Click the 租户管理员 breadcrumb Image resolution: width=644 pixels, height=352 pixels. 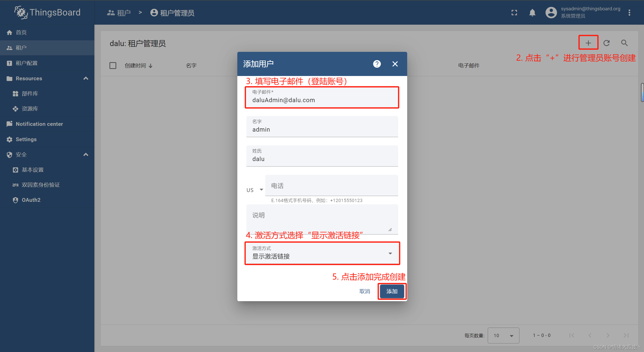(x=172, y=13)
